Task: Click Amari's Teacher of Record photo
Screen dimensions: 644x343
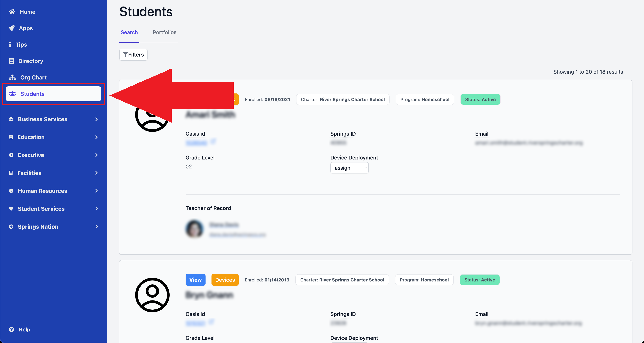Action: pyautogui.click(x=194, y=229)
